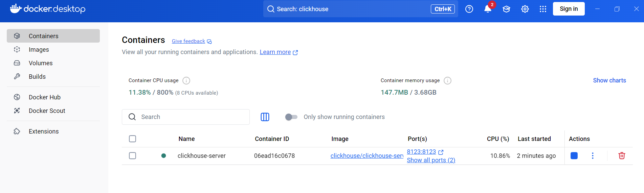
Task: Click the Extensions puzzle icon in sidebar
Action: pos(17,131)
